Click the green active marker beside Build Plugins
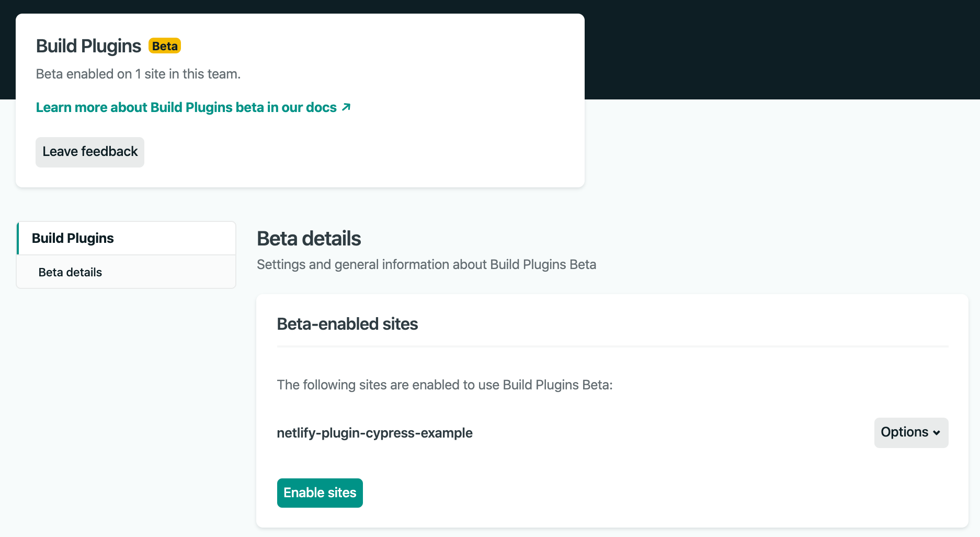The image size is (980, 537). click(x=18, y=238)
